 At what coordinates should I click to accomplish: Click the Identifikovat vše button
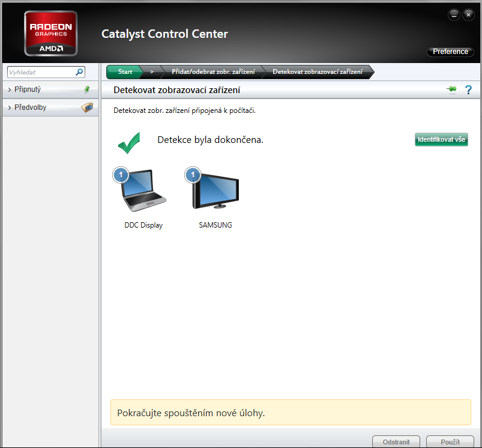point(441,139)
